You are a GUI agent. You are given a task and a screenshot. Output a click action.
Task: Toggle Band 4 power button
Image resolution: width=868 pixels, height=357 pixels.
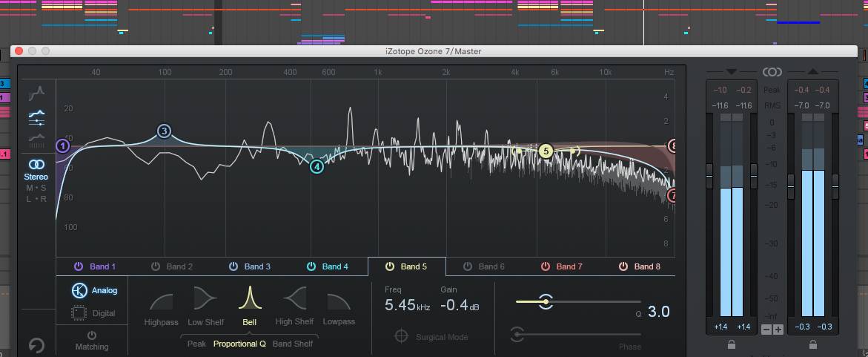point(311,266)
